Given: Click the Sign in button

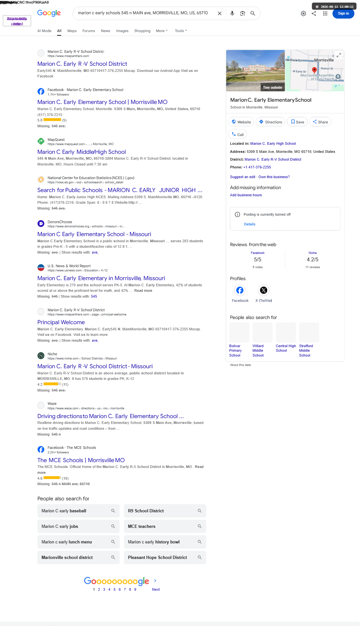Looking at the screenshot, I should (x=343, y=14).
